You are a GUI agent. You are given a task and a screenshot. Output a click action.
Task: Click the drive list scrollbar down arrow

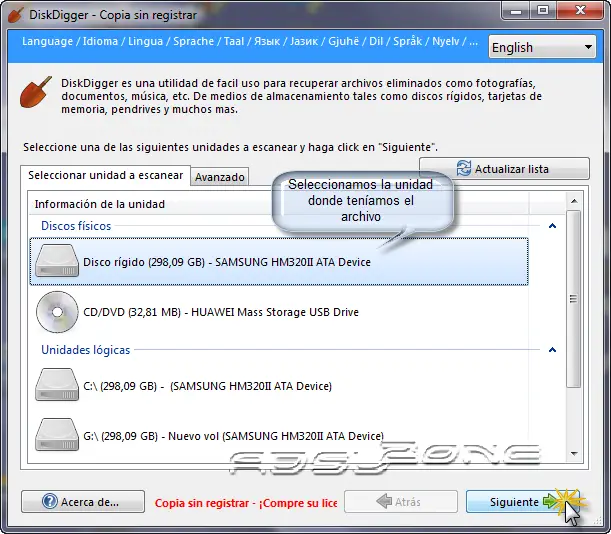(574, 453)
